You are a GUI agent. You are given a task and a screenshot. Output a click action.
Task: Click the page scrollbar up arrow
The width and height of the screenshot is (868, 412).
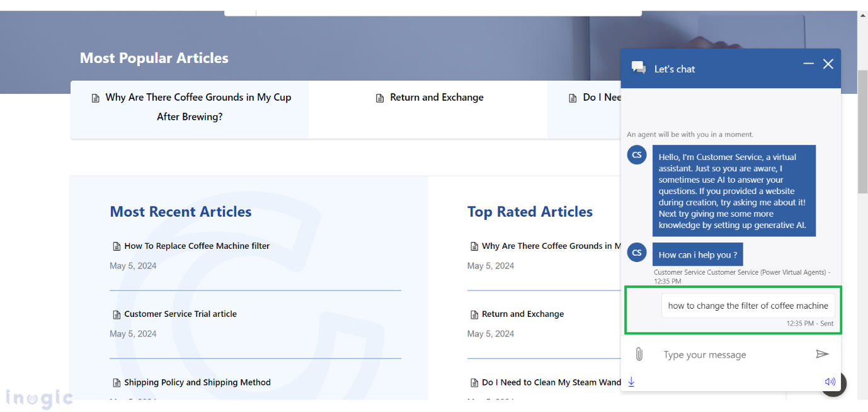coord(862,15)
